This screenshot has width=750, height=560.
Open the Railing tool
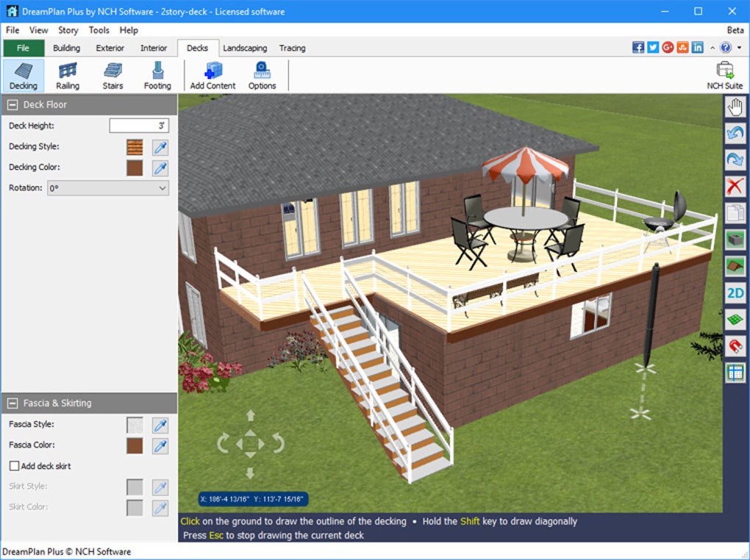[68, 73]
